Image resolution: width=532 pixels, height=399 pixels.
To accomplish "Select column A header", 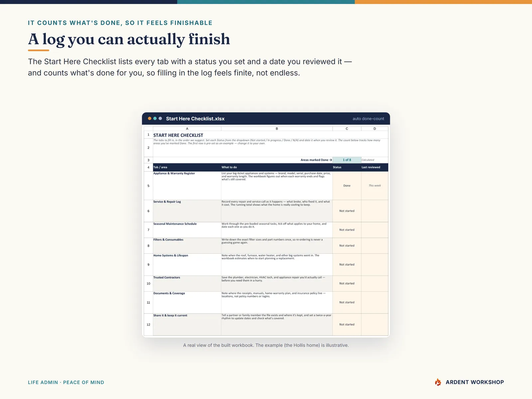I will coord(187,129).
